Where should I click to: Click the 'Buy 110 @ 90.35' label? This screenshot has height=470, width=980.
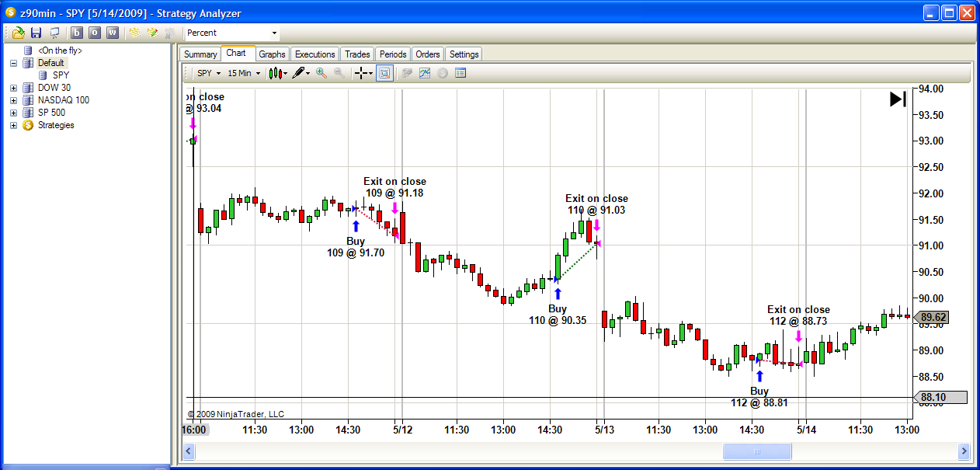558,314
